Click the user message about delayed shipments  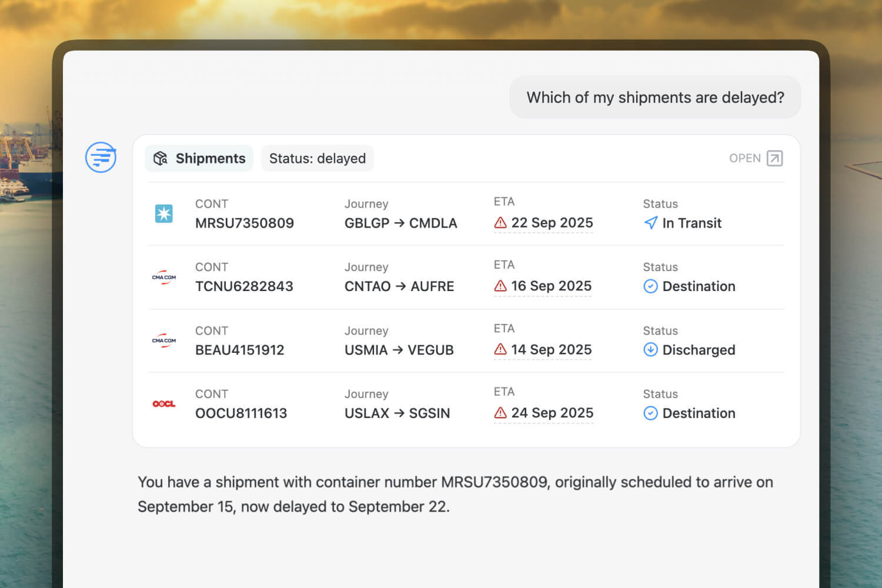pos(655,97)
